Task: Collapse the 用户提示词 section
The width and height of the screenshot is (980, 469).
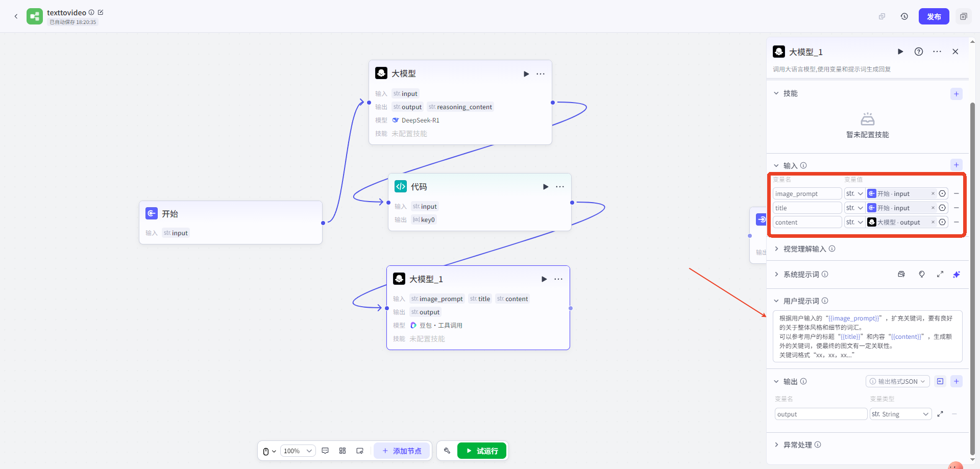Action: click(x=776, y=301)
